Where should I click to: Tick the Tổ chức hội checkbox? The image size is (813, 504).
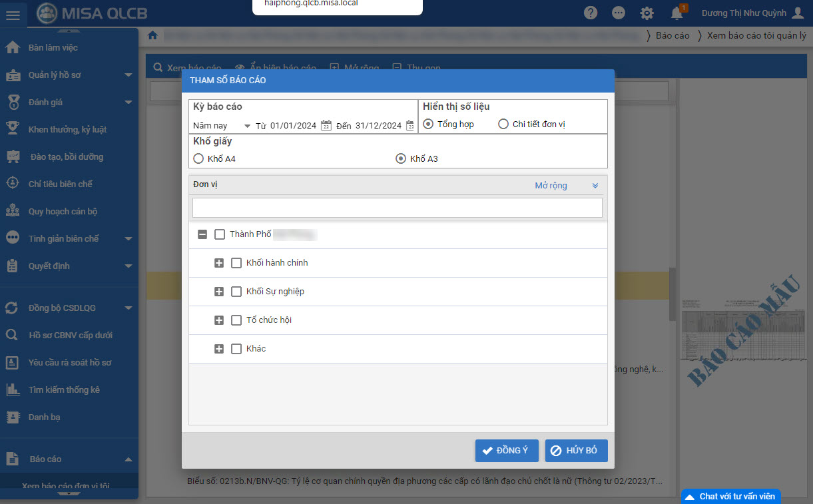coord(236,320)
